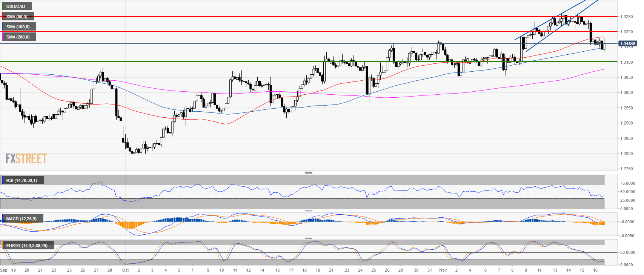This screenshot has height=275, width=644.
Task: Click the green color marker beside USD/CAD
Action: pos(3,6)
